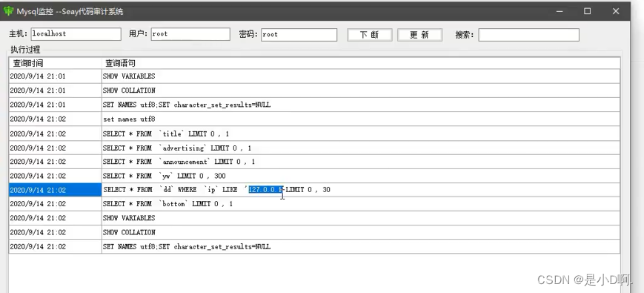Minimize the Mysql监控 window

[560, 12]
